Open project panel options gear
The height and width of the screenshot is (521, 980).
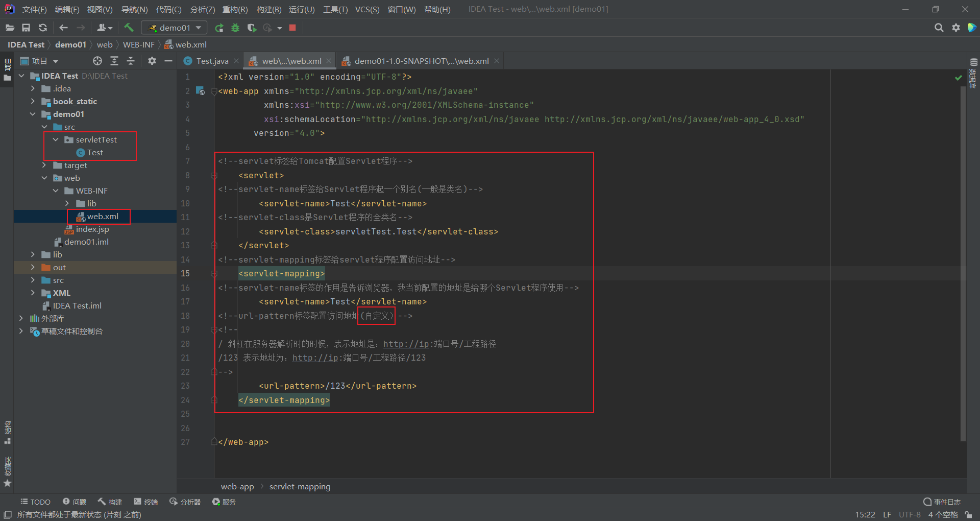click(152, 61)
